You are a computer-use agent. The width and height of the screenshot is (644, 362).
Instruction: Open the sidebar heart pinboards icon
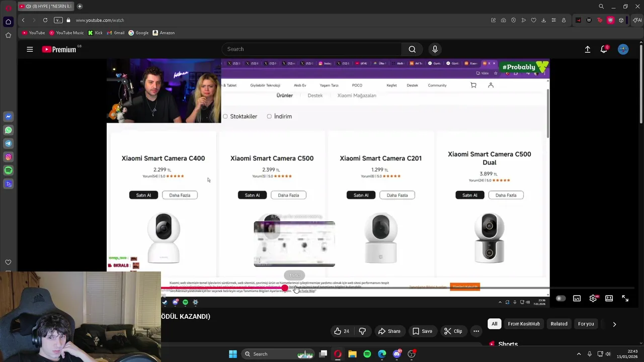(x=8, y=262)
